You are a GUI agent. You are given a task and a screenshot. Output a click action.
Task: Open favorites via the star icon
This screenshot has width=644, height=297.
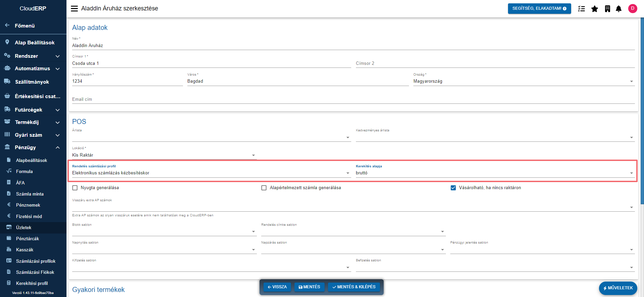point(595,9)
